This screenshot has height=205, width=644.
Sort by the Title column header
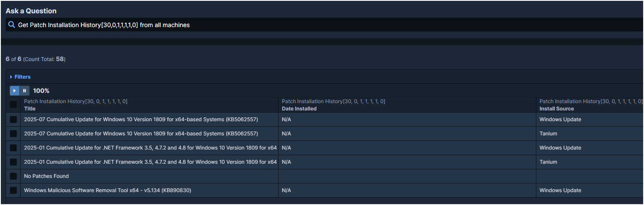(x=30, y=109)
